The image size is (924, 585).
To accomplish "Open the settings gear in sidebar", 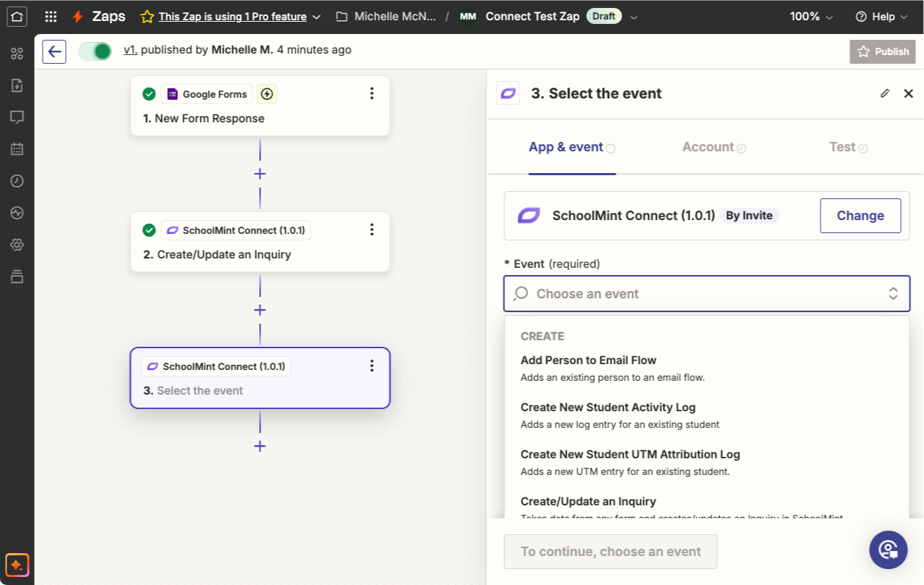I will [x=17, y=245].
